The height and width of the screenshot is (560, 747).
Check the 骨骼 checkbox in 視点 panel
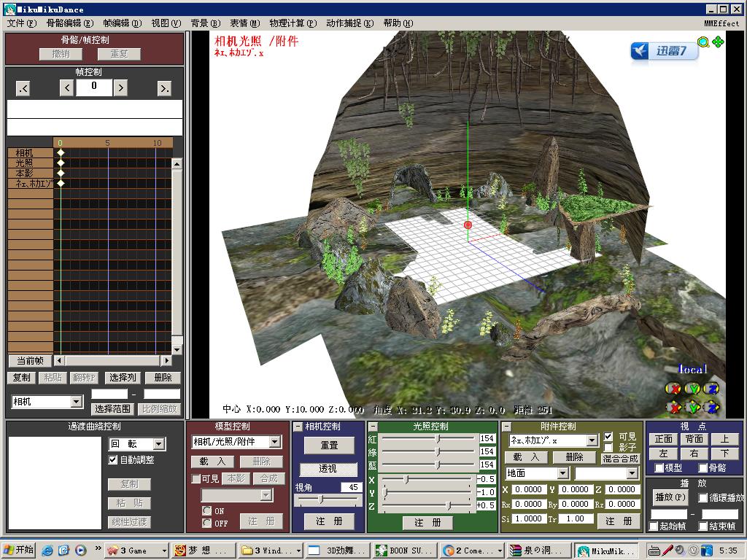pos(703,468)
